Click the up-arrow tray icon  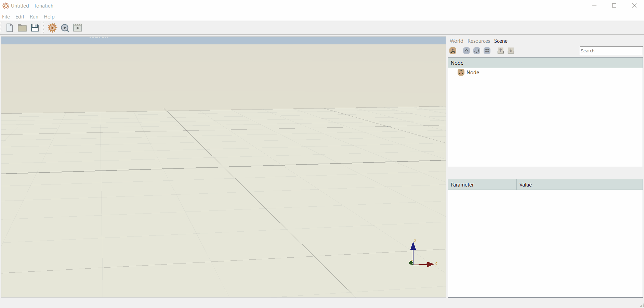point(501,51)
